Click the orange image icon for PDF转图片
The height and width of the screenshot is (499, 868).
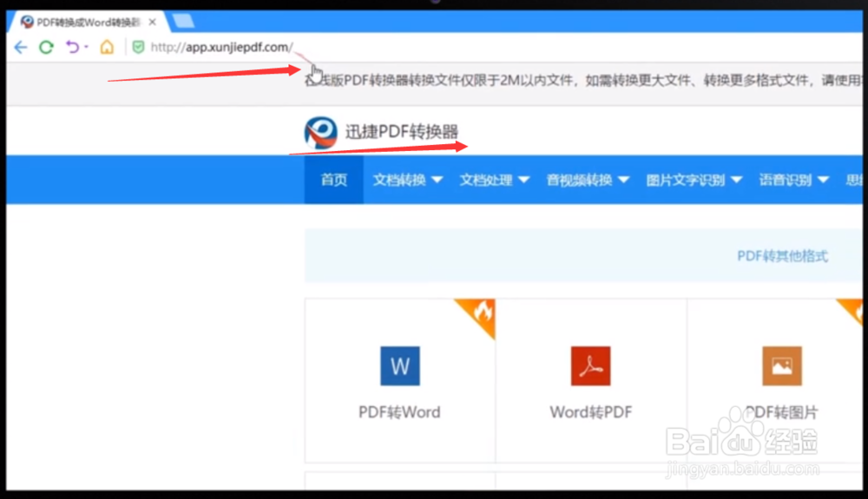point(782,365)
